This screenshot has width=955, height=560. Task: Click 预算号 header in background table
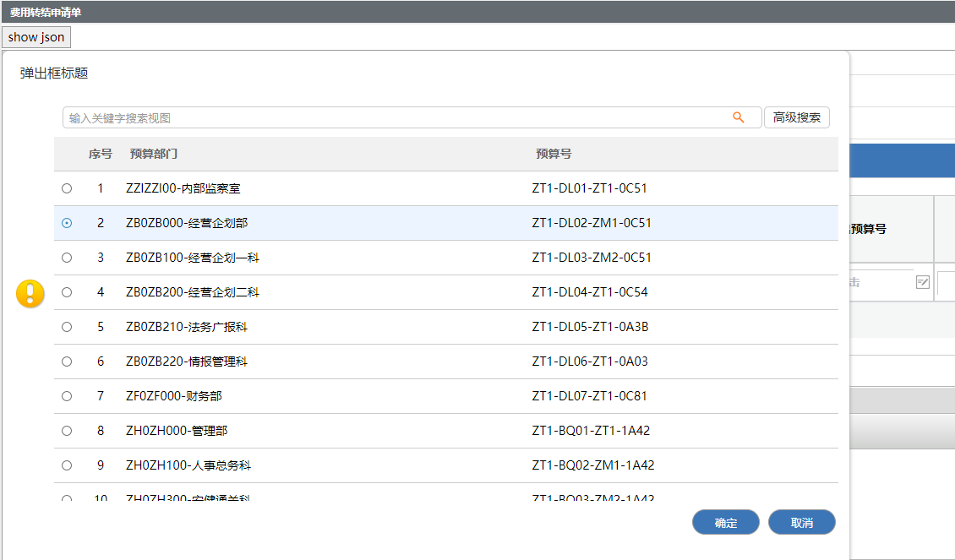point(868,230)
